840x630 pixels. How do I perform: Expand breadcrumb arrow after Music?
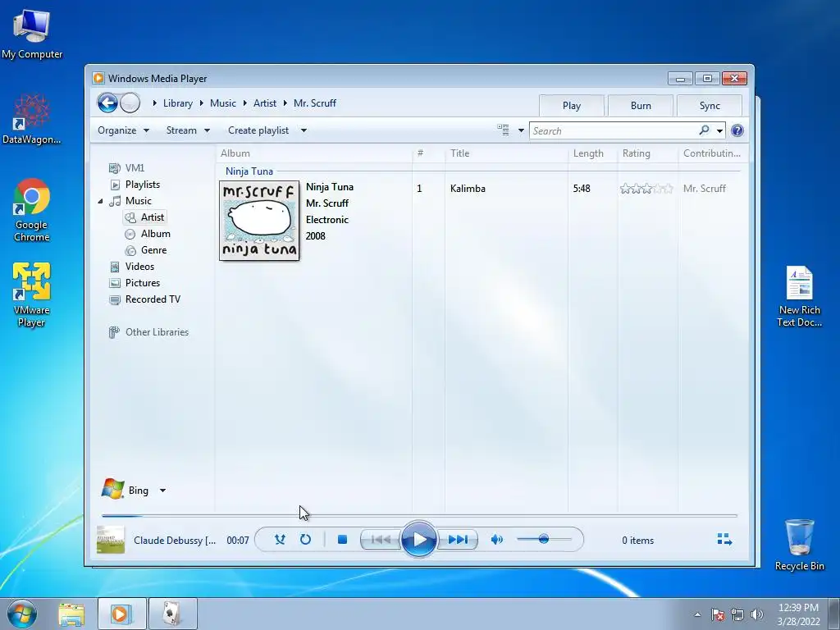(244, 103)
